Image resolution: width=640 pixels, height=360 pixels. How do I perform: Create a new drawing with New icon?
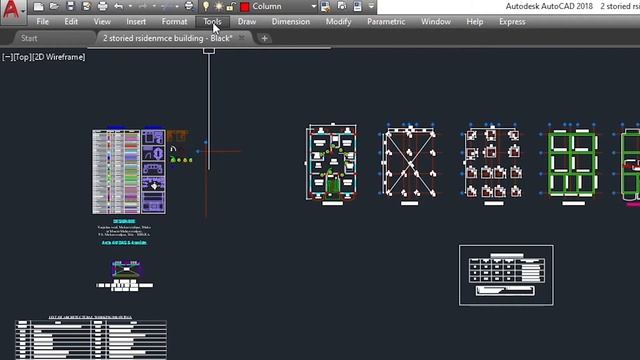click(x=38, y=7)
